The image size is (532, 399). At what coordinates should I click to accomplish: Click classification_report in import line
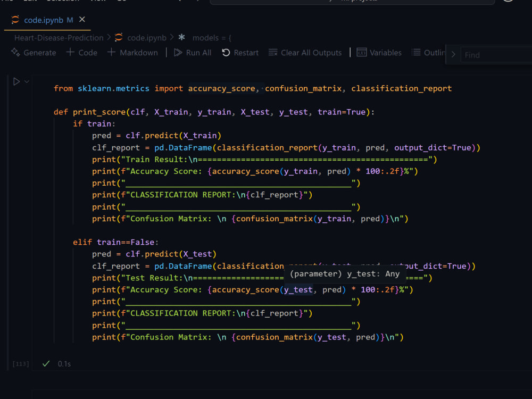tap(401, 88)
